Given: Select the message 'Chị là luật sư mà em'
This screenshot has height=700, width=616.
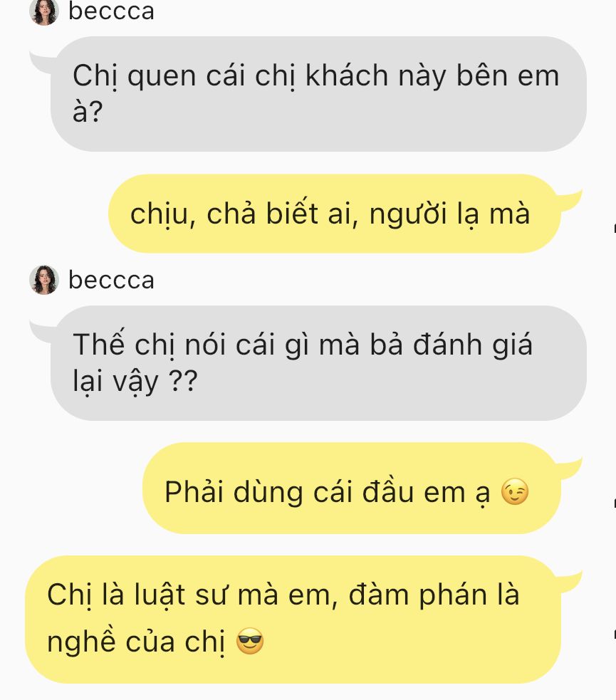Looking at the screenshot, I should [x=293, y=620].
